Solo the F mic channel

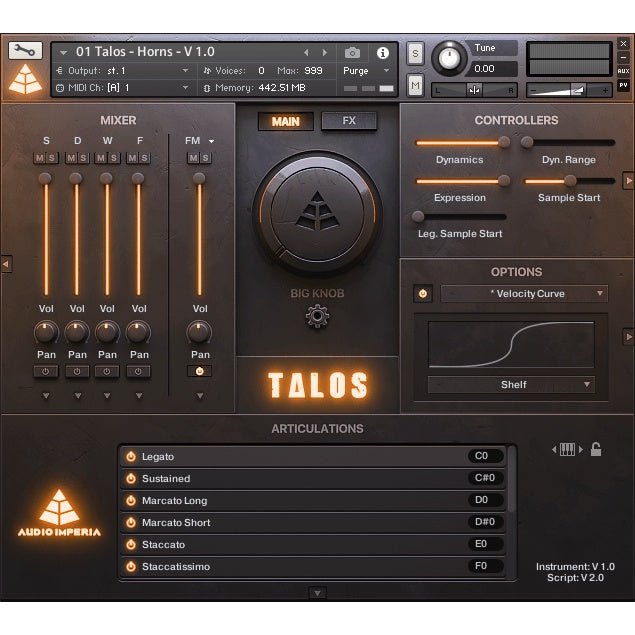click(x=144, y=158)
